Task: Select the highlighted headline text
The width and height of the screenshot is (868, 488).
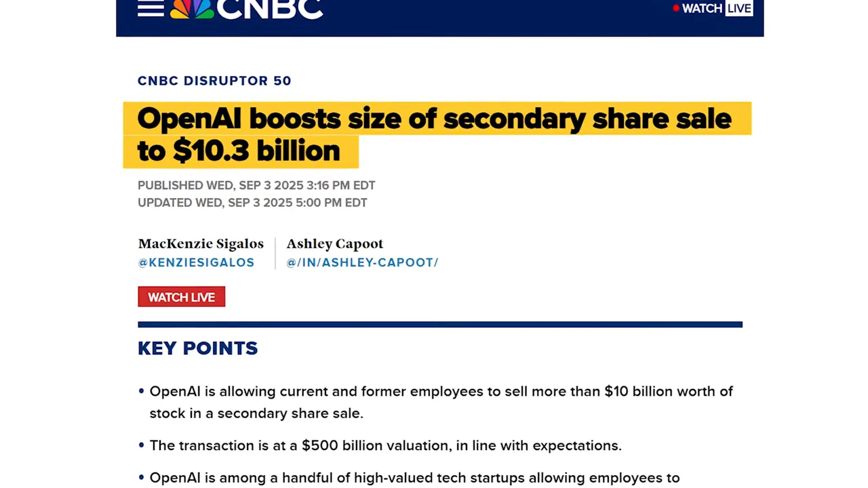Action: (434, 119)
